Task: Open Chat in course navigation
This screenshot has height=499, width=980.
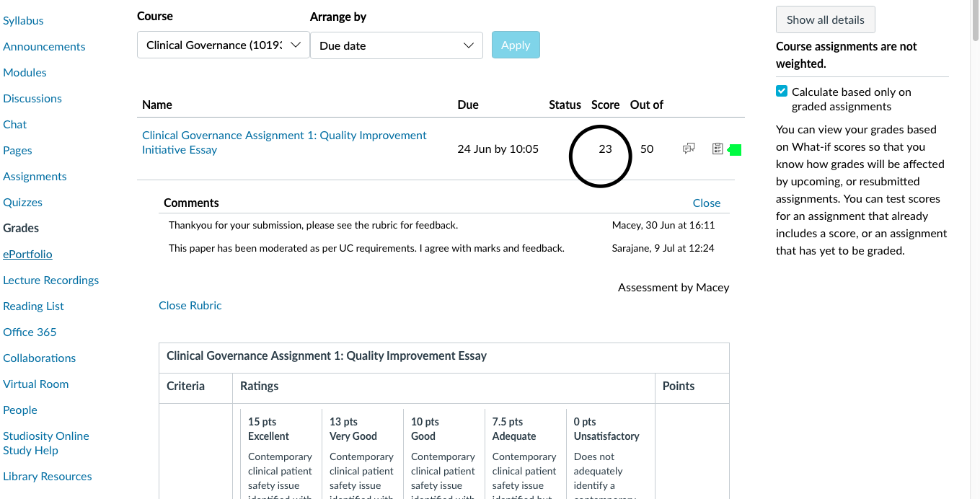Action: tap(14, 124)
